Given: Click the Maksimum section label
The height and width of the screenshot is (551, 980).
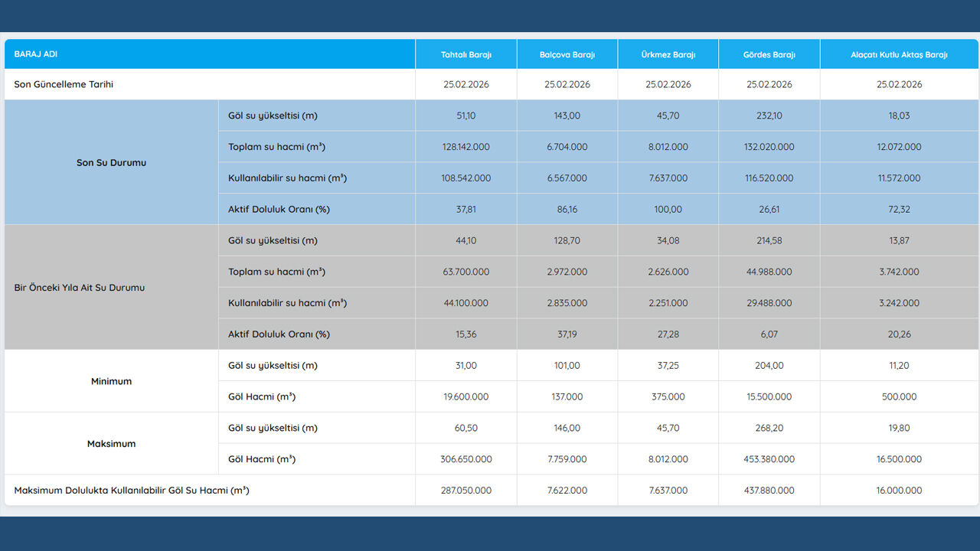Looking at the screenshot, I should coord(111,444).
